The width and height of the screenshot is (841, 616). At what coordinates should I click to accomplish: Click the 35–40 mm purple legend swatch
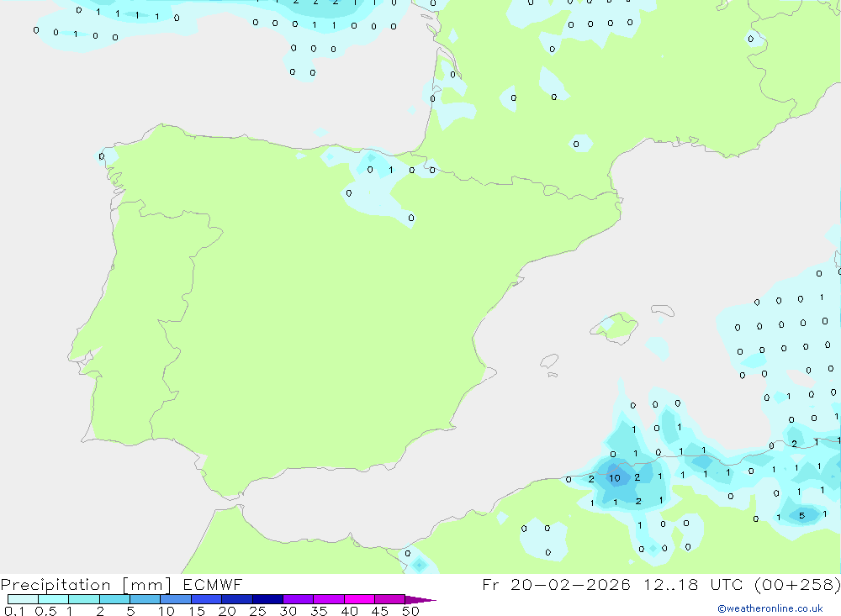(329, 599)
